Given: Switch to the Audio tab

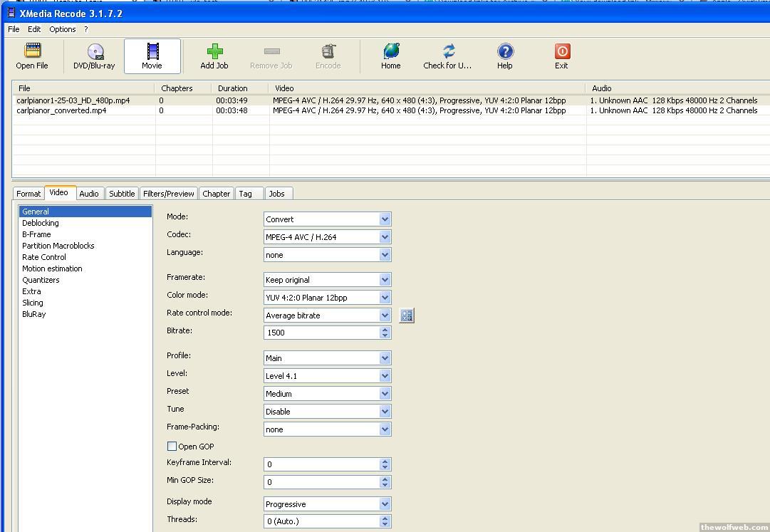Looking at the screenshot, I should (89, 194).
